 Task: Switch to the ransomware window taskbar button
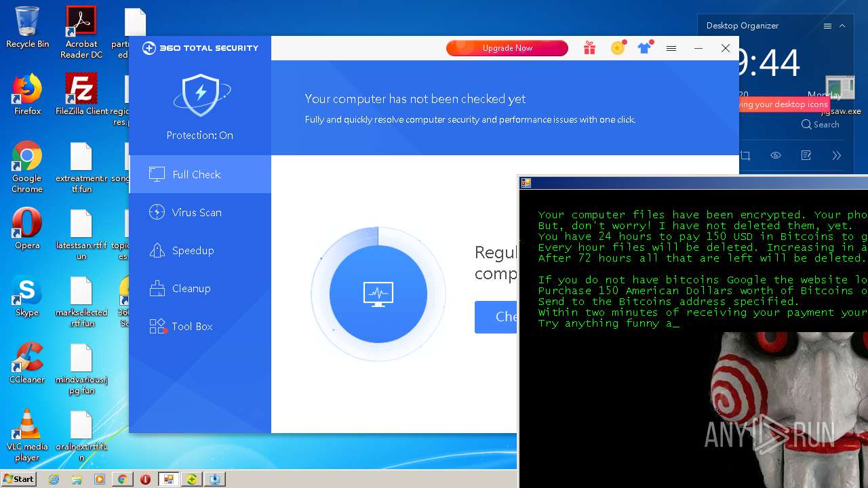pyautogui.click(x=168, y=479)
